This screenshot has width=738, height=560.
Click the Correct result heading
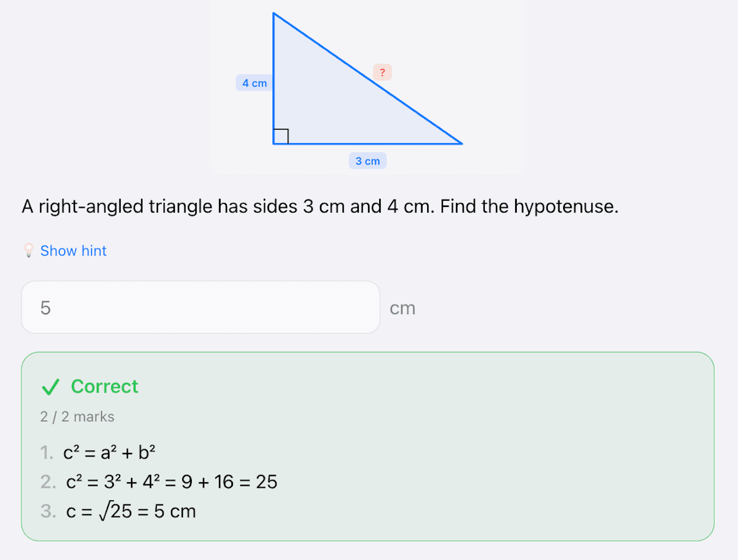pos(104,386)
